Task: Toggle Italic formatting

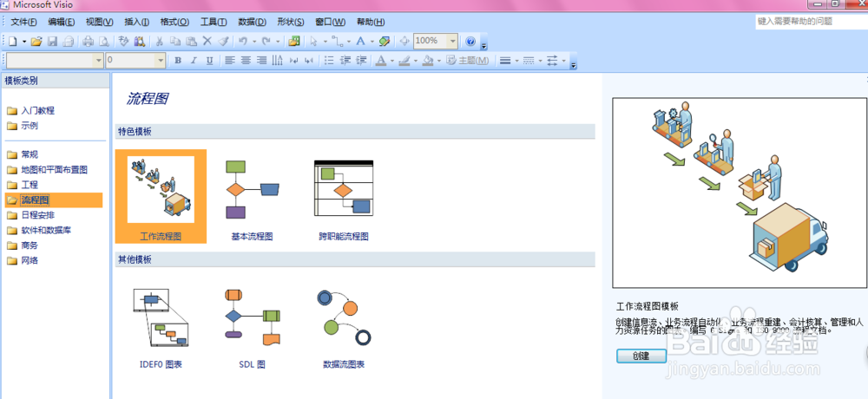Action: pos(194,61)
